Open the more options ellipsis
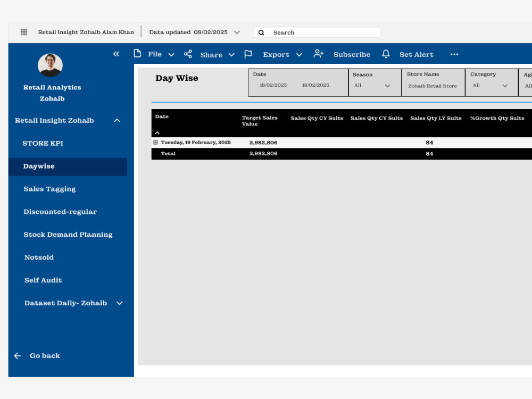 tap(454, 54)
